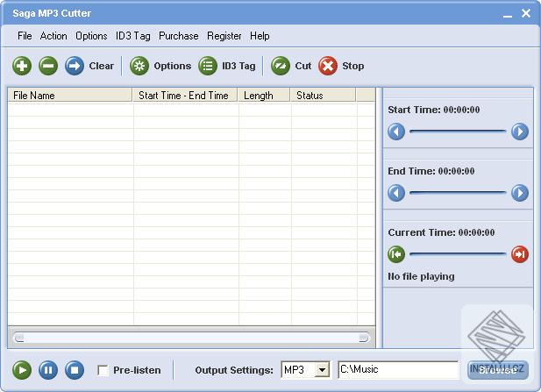Click the Start Time slider track
541x392 pixels.
point(458,132)
